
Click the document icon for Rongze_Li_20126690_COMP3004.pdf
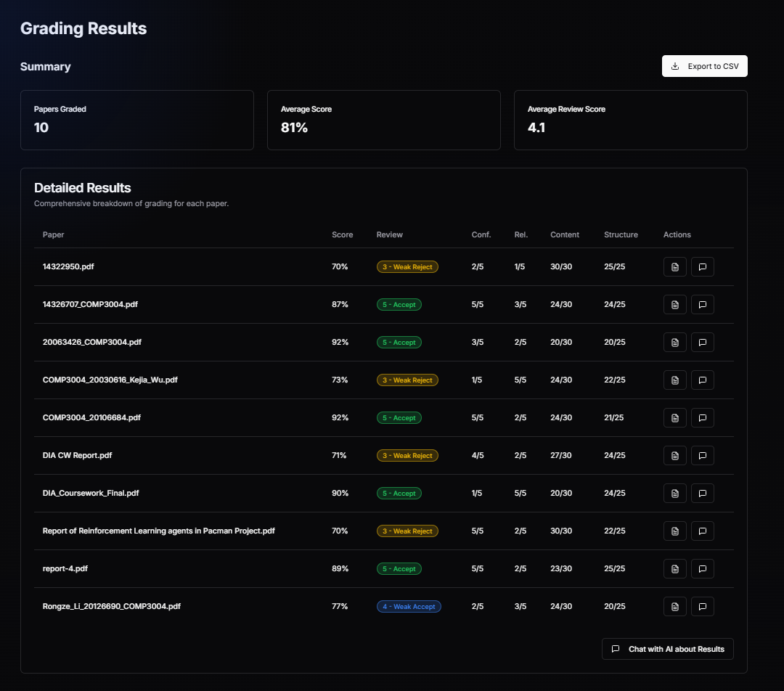click(674, 606)
